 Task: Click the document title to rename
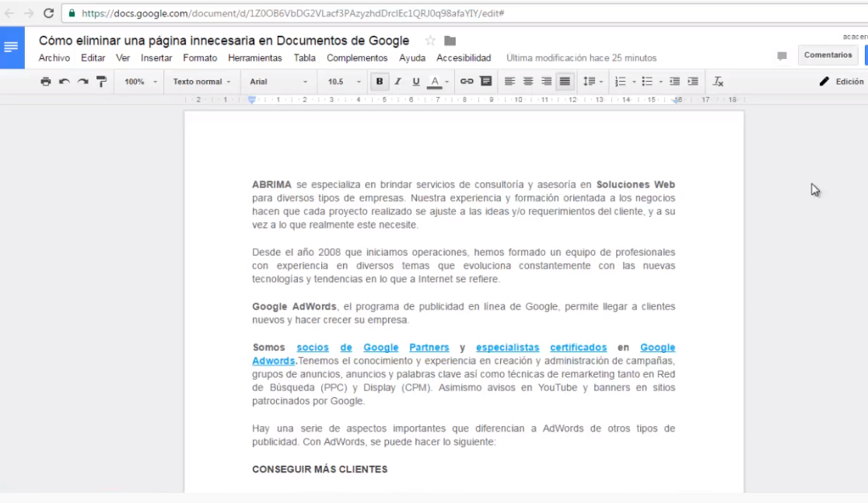[224, 40]
